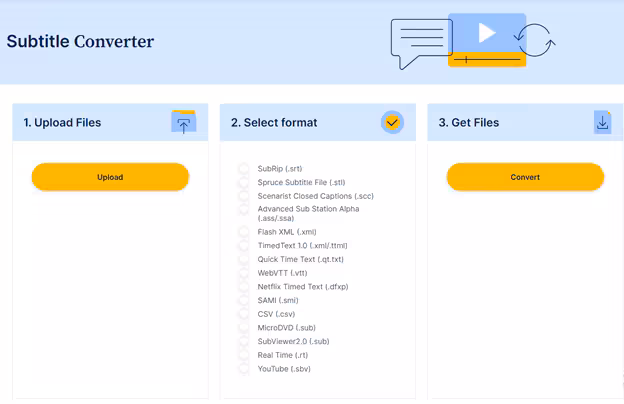The image size is (624, 404).
Task: Select WebVTT (.vtt) radio button
Action: [x=244, y=273]
